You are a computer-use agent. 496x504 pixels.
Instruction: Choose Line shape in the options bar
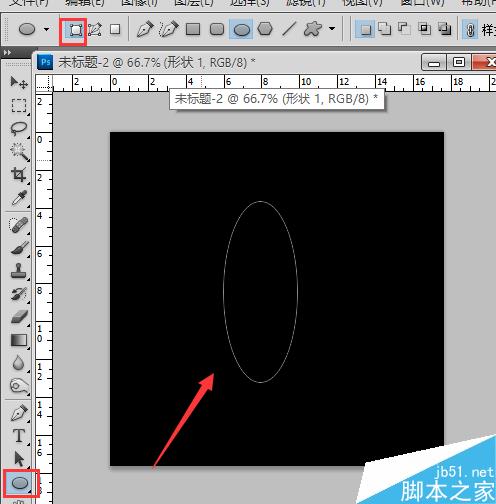pyautogui.click(x=288, y=29)
